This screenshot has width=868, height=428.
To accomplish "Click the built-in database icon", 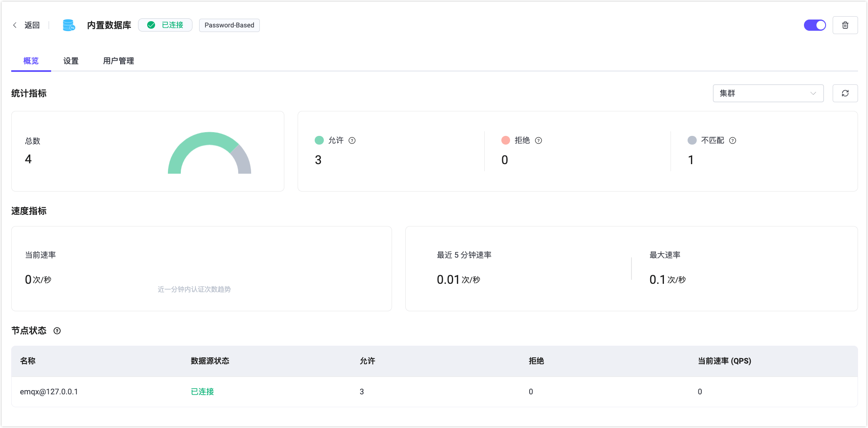I will tap(69, 25).
